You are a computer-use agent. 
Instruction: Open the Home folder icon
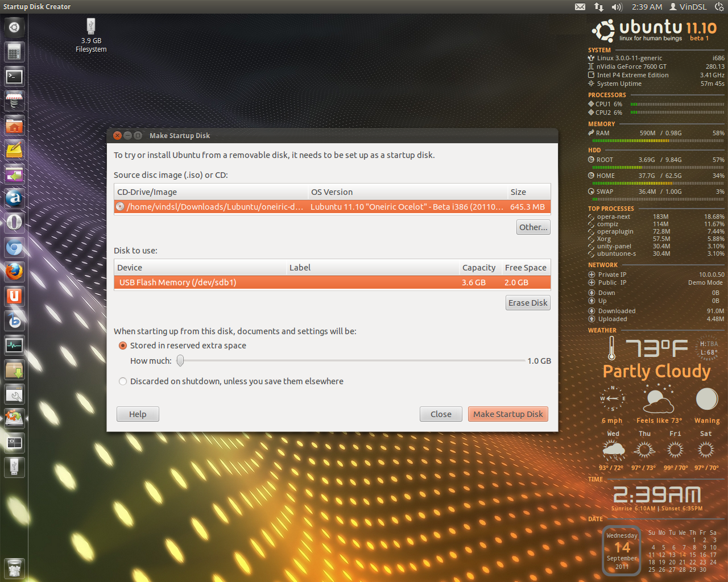[x=14, y=126]
